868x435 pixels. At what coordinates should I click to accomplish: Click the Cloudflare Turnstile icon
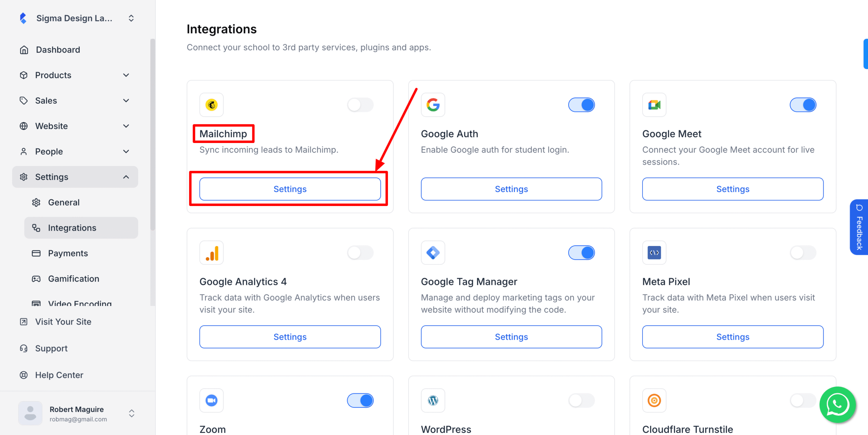pos(654,400)
